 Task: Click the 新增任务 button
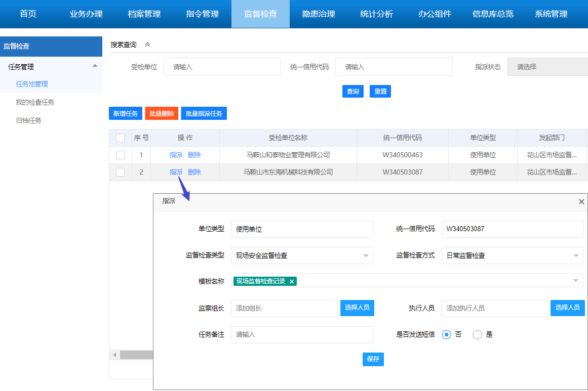pos(126,113)
